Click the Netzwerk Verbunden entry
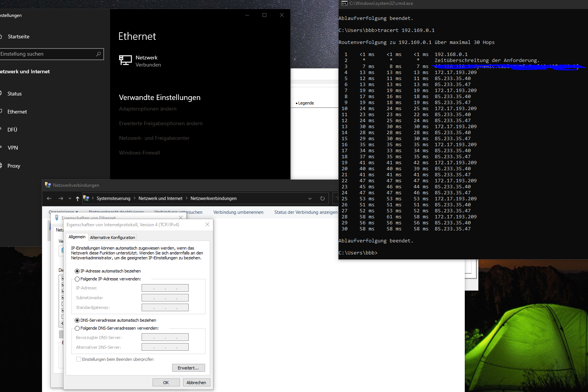This screenshot has height=392, width=588. coord(140,61)
